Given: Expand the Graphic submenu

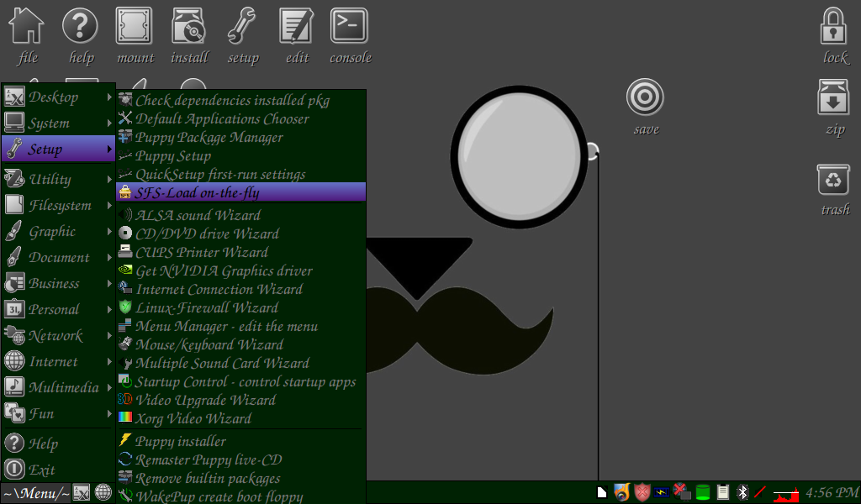Looking at the screenshot, I should [58, 231].
